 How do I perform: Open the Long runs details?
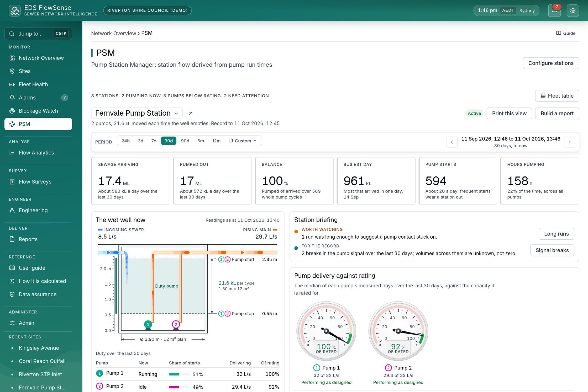pos(556,234)
